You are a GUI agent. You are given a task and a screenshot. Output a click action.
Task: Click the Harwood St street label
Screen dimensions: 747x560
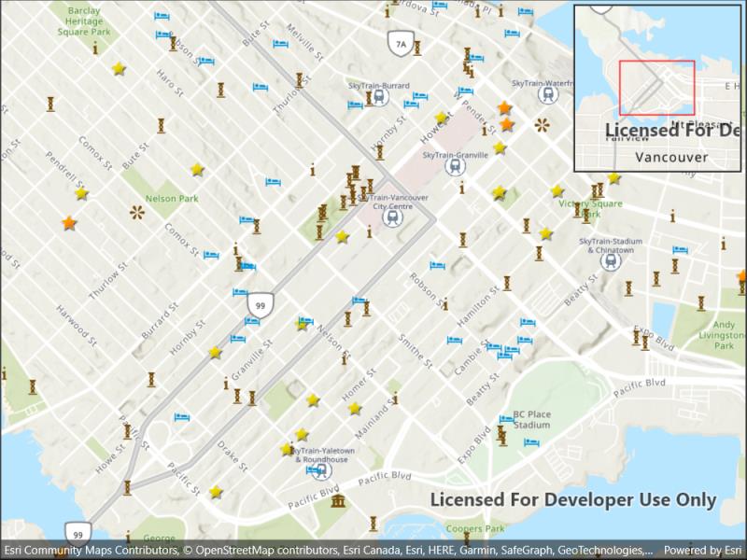77,326
